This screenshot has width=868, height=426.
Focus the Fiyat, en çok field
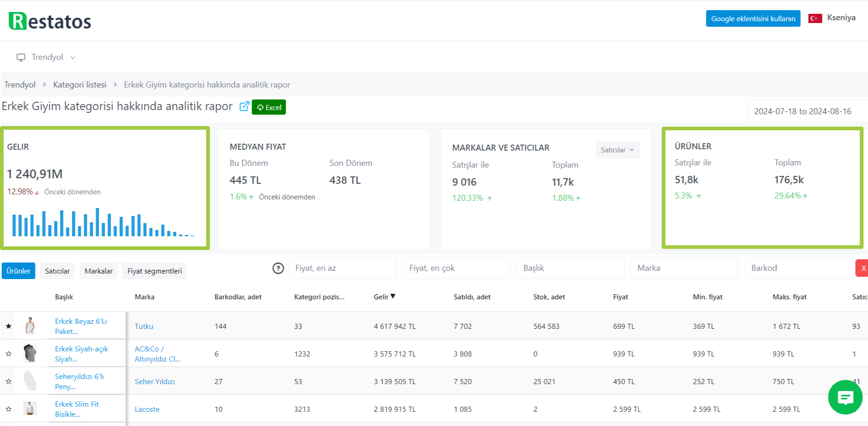click(456, 268)
